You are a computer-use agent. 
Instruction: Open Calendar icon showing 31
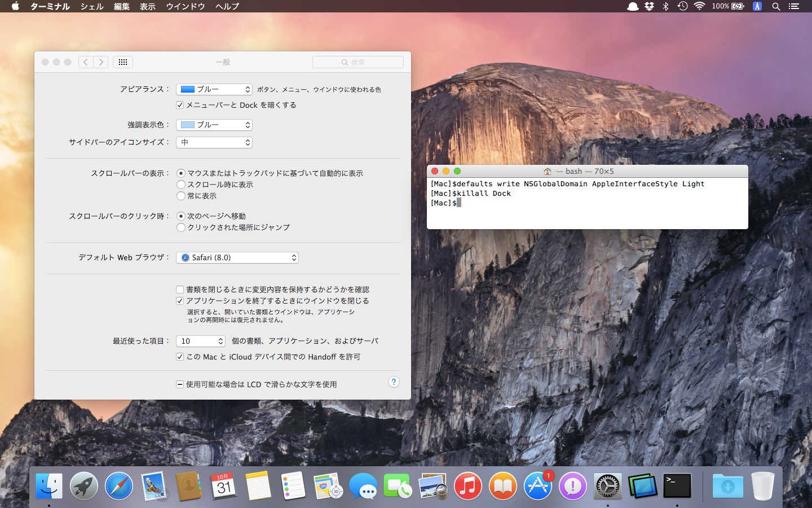[x=224, y=486]
